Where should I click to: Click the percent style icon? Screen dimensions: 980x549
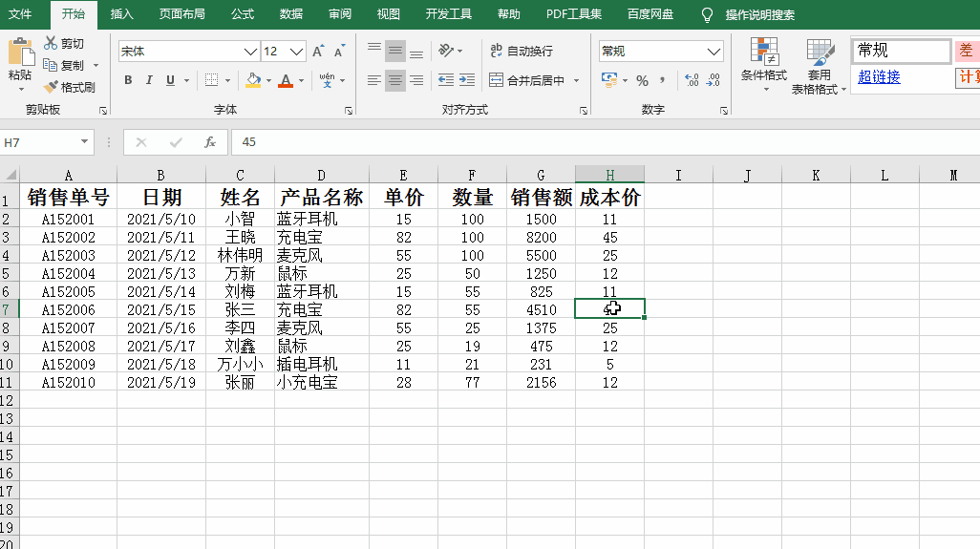click(642, 80)
